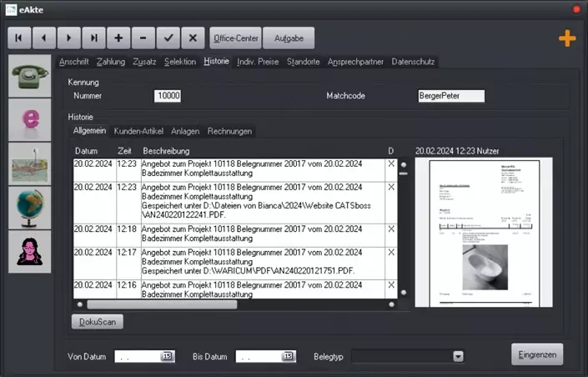Click the green telephone sidebar icon
This screenshot has height=377, width=588.
[30, 76]
